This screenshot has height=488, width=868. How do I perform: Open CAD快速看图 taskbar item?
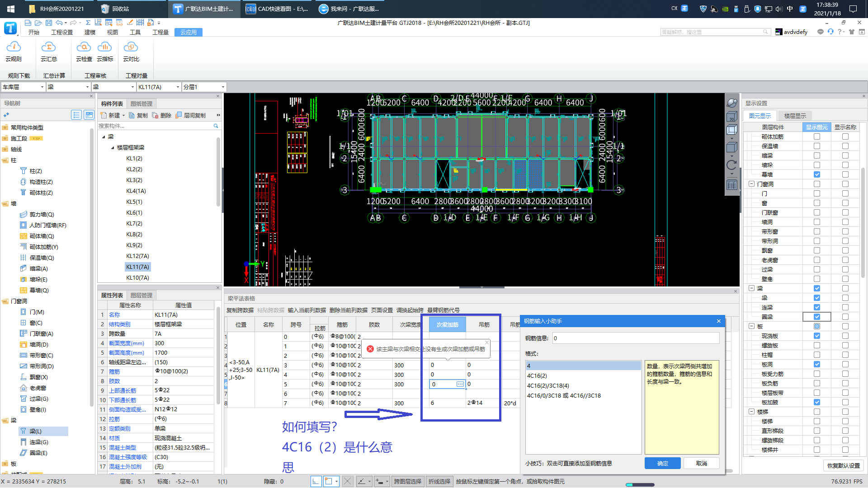tap(277, 9)
